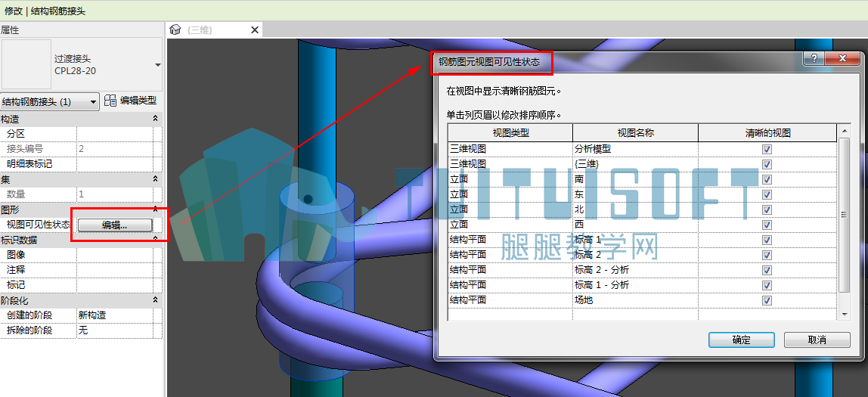Select the 场地 view name cell
Screen dimensions: 868x397
click(635, 300)
